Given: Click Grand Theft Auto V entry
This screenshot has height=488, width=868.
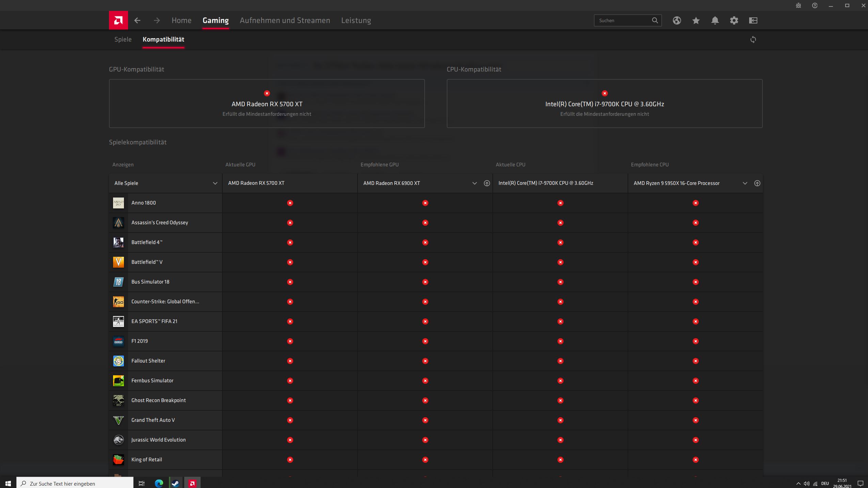Looking at the screenshot, I should point(153,420).
